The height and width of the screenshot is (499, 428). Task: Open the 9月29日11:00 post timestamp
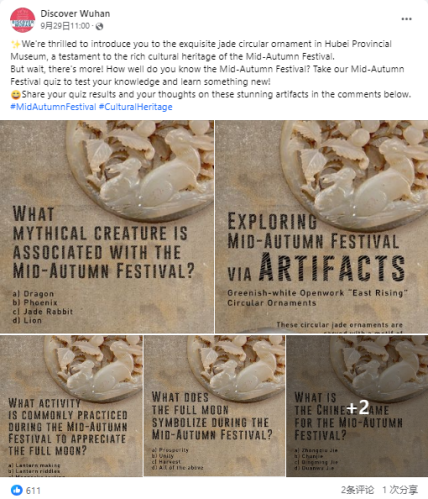[x=65, y=26]
